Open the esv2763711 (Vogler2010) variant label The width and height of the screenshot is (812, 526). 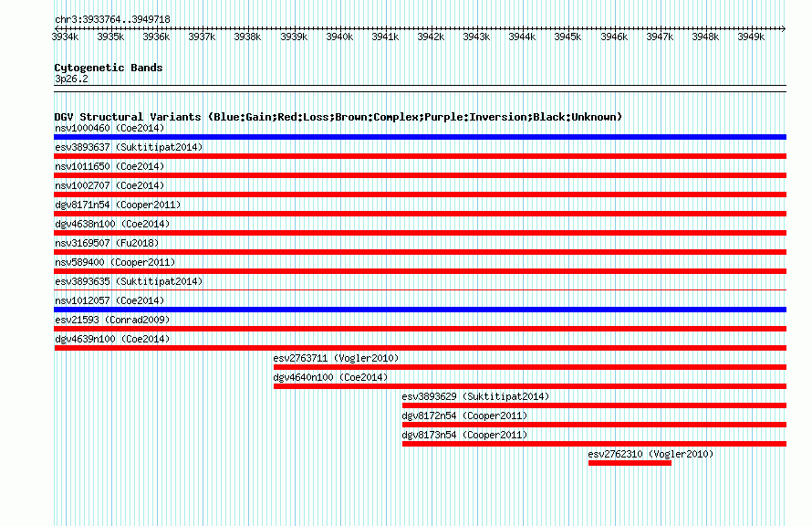coord(336,358)
